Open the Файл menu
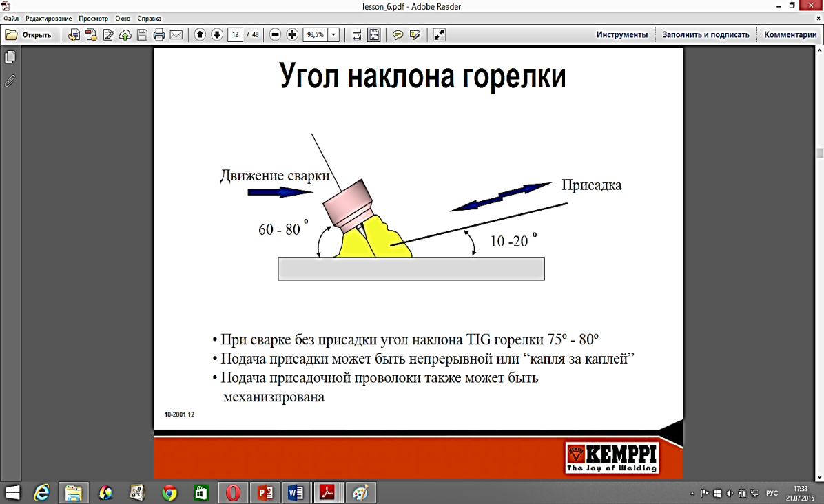 (x=11, y=19)
